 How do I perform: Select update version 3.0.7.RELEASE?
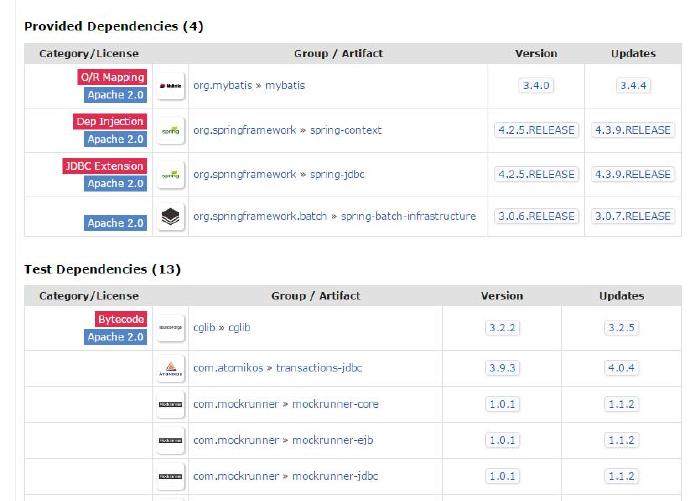(633, 216)
